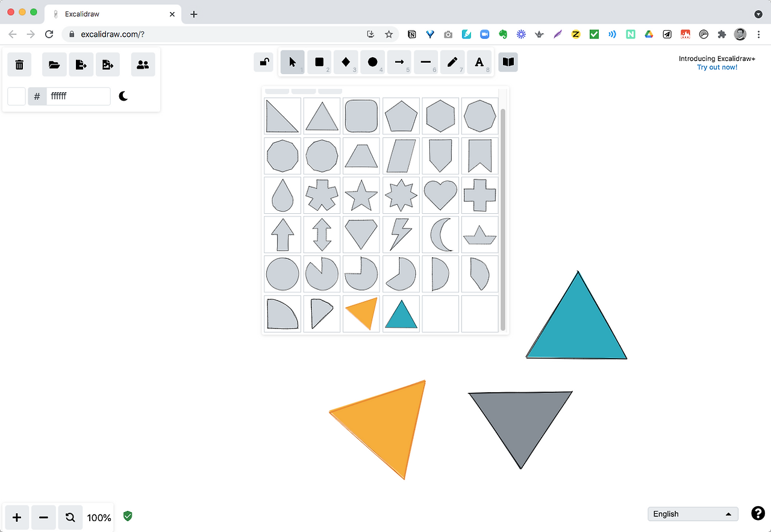The height and width of the screenshot is (532, 771).
Task: Click the save file export icon
Action: click(x=81, y=64)
